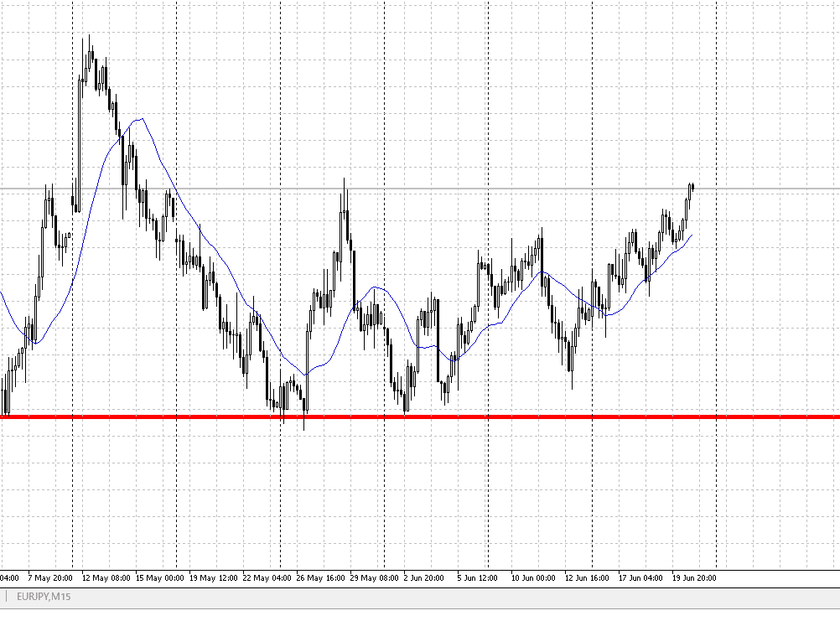The image size is (840, 621).
Task: Click the 7 May 20:00 time label
Action: (50, 578)
